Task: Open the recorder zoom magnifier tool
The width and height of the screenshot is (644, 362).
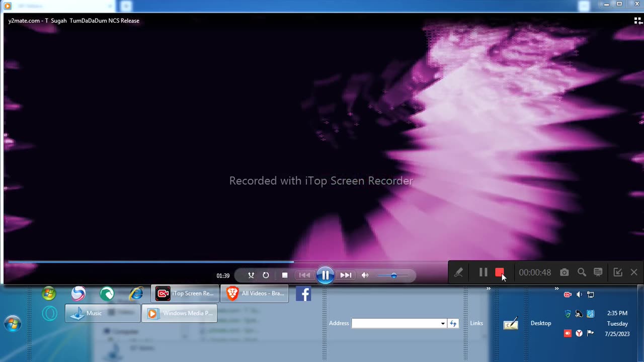Action: [x=582, y=272]
